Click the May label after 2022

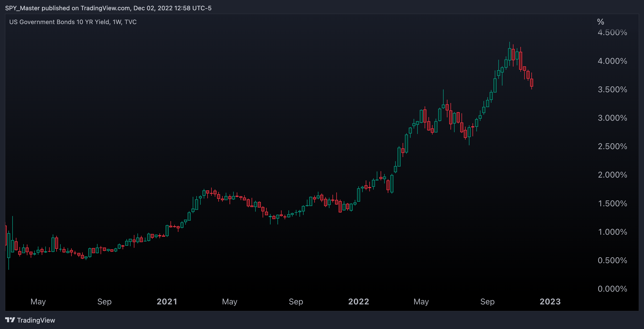pos(421,302)
